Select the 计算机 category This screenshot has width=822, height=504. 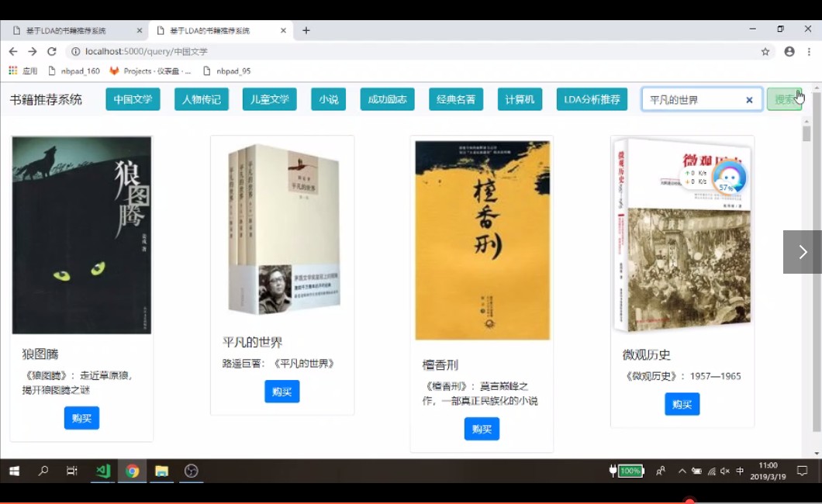point(520,99)
